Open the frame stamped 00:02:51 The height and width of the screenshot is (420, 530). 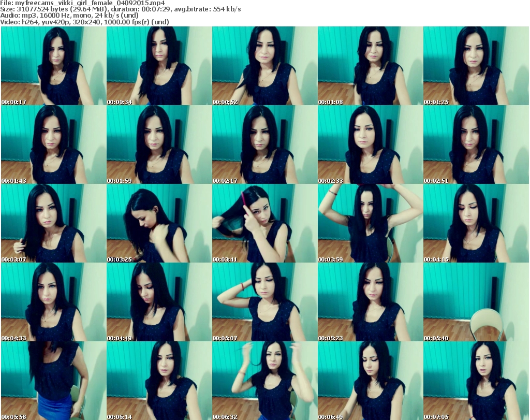[x=476, y=144]
